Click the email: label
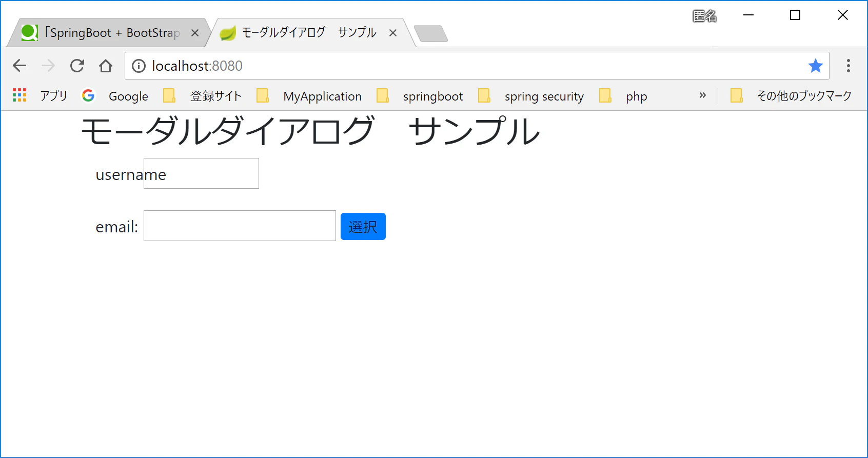Screen dimensions: 868x458 117,227
